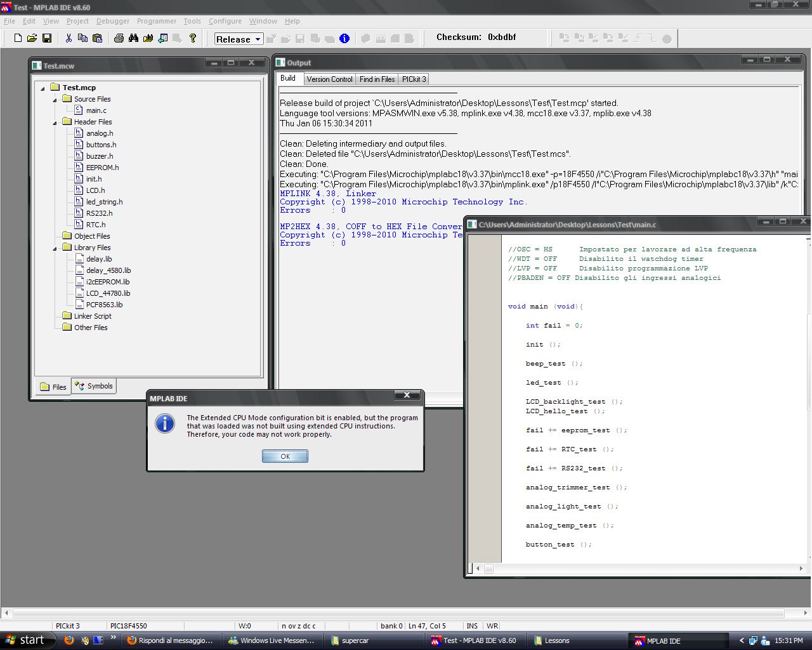Open a new file in MPLAB
This screenshot has height=650, width=812.
click(x=17, y=38)
